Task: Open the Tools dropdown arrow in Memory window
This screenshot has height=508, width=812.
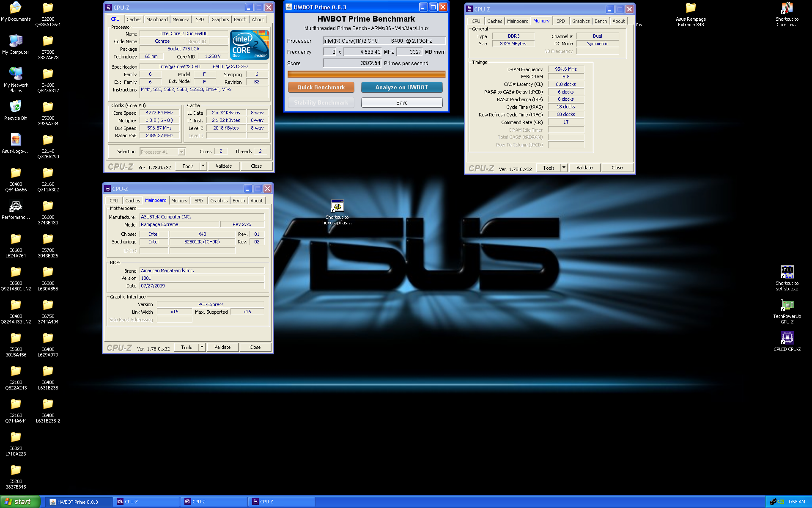Action: pos(563,168)
